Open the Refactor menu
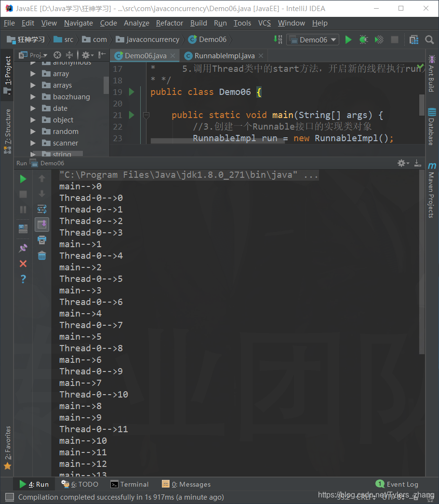 click(169, 23)
